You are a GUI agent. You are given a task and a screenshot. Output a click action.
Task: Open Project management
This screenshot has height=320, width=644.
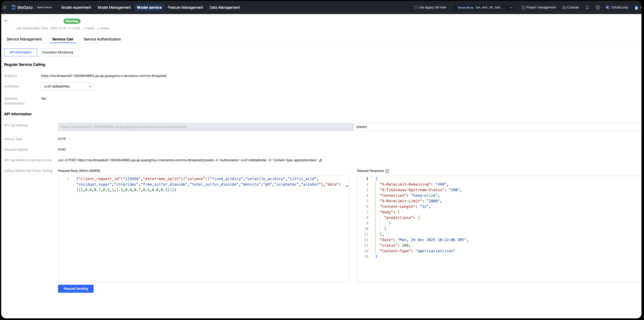click(x=539, y=8)
